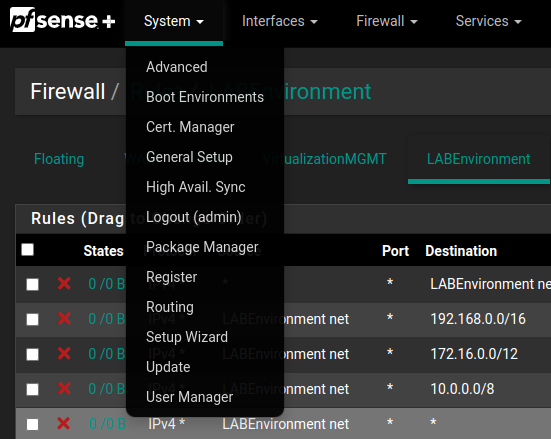Click the pfSense Plus logo
The image size is (551, 439).
(x=63, y=20)
